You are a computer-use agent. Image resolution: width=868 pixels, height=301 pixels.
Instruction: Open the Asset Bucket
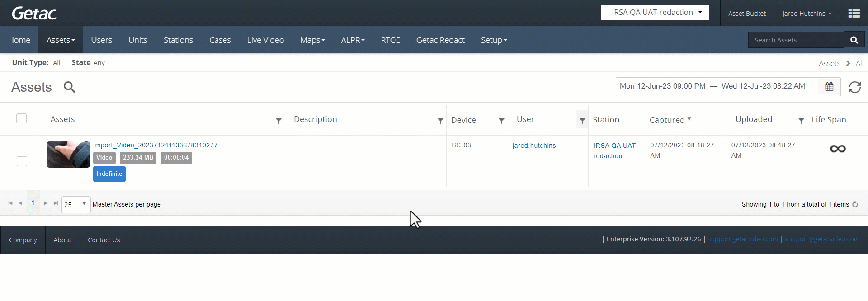(x=747, y=14)
